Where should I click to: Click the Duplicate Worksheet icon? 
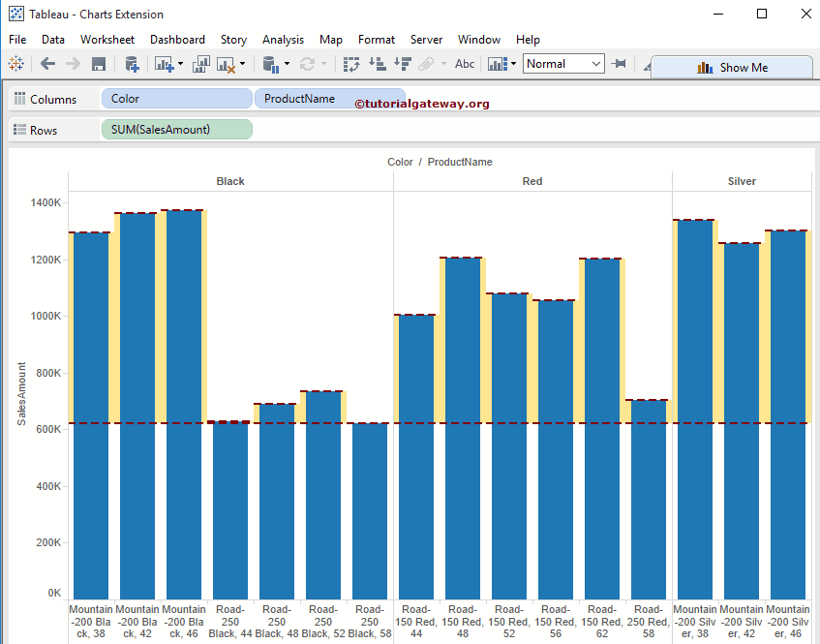click(x=200, y=64)
